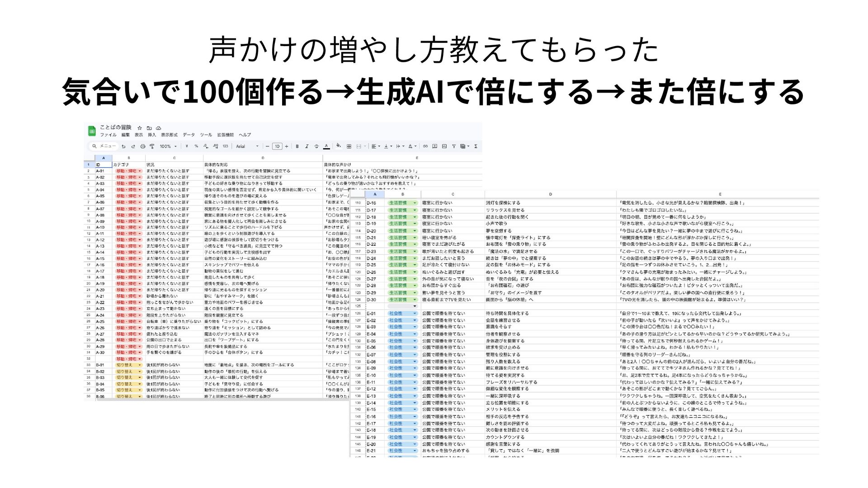Click the font size input field
This screenshot has width=868, height=488.
pos(277,146)
